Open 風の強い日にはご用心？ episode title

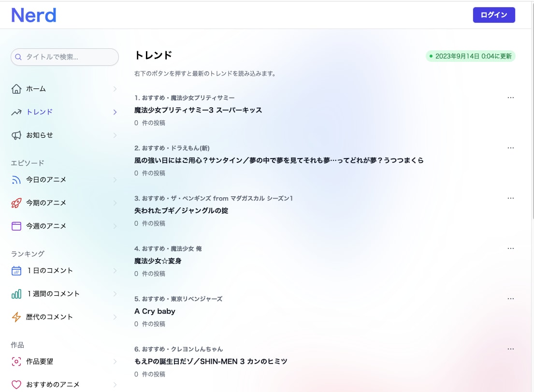click(279, 160)
